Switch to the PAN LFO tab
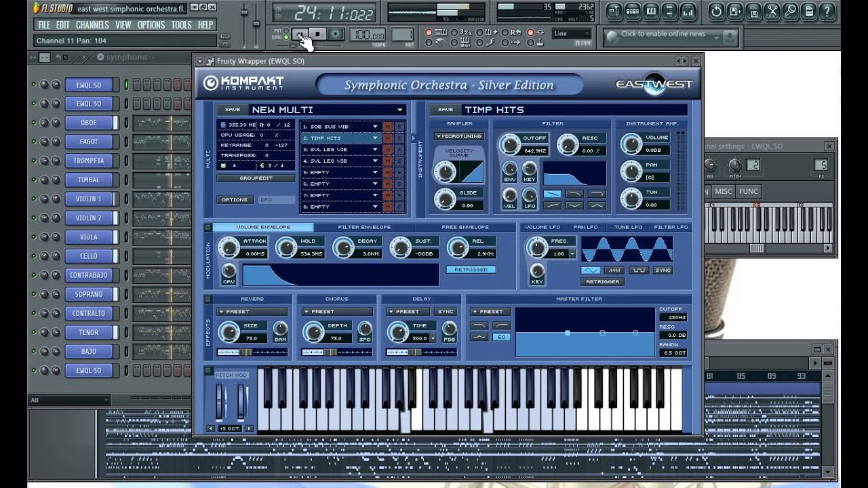Viewport: 868px width, 488px height. pyautogui.click(x=585, y=228)
